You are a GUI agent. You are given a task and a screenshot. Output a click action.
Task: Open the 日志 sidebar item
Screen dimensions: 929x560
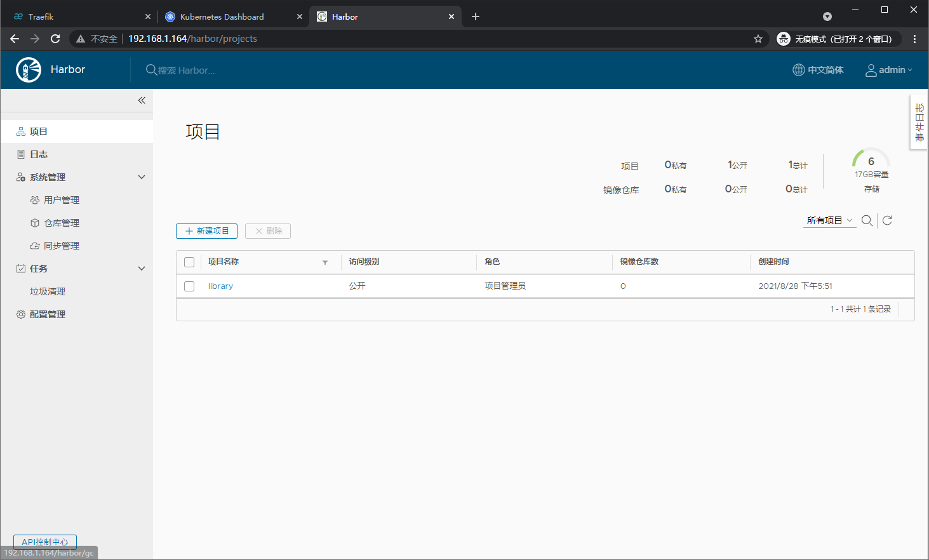coord(76,154)
